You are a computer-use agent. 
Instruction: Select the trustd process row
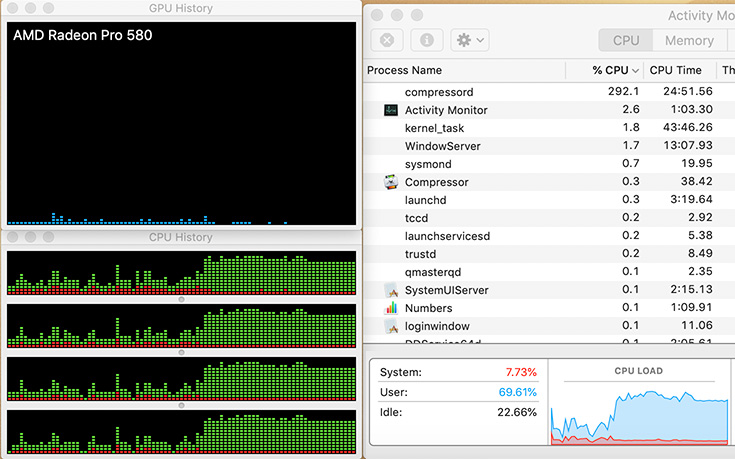[x=549, y=254]
